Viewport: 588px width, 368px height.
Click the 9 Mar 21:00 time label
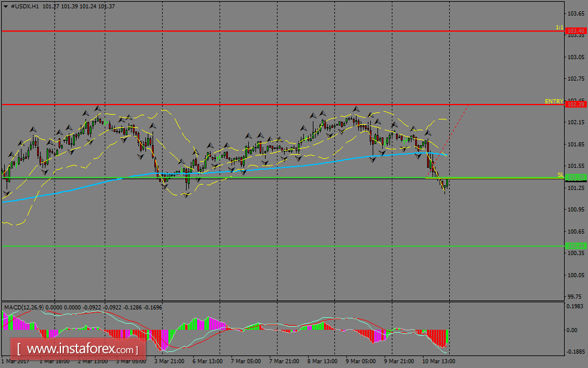(x=398, y=361)
